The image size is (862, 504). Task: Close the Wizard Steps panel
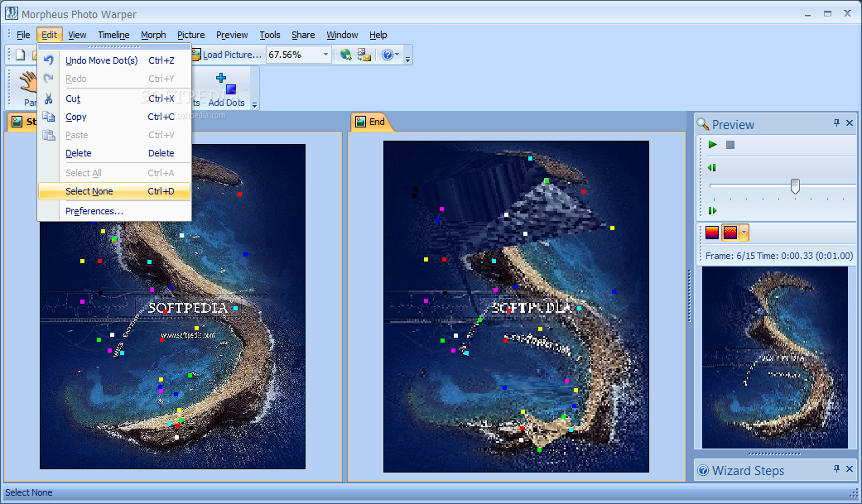(850, 468)
